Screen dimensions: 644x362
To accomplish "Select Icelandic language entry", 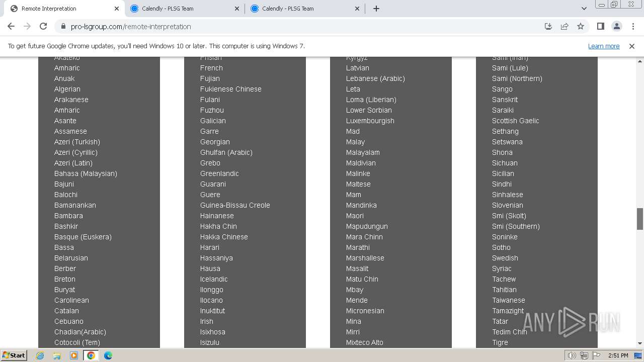I will (x=214, y=279).
